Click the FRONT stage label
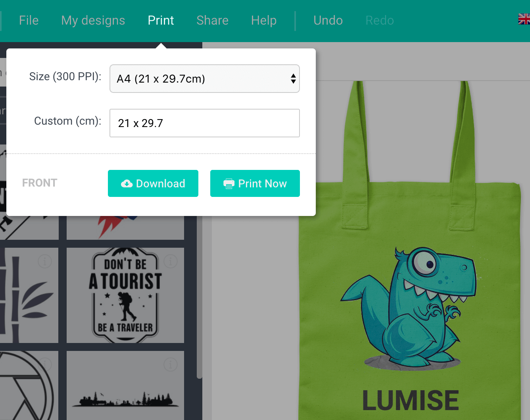The width and height of the screenshot is (530, 420). click(40, 183)
